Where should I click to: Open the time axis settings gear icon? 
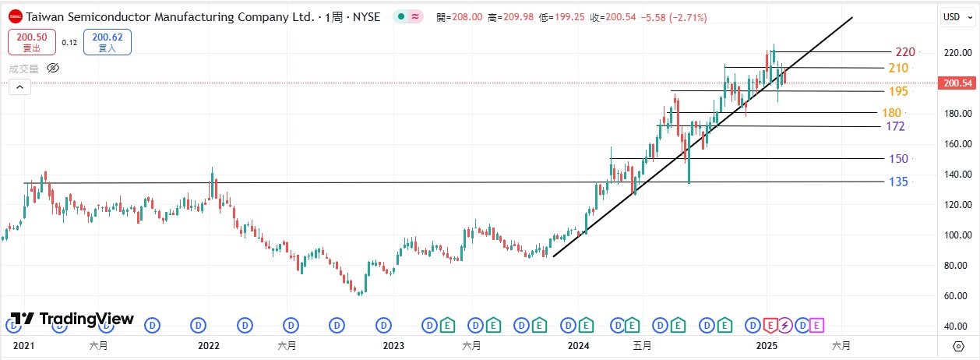tap(958, 345)
